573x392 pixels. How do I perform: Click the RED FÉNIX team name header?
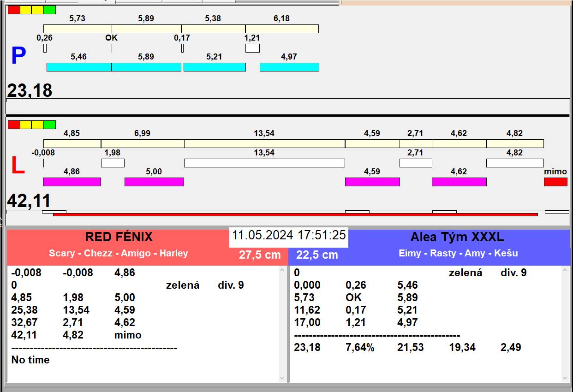point(119,237)
